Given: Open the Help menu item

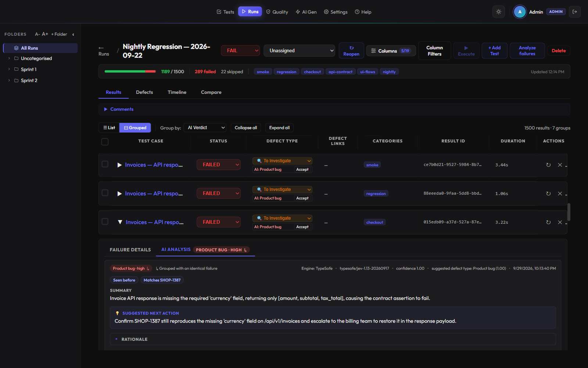Looking at the screenshot, I should [363, 12].
